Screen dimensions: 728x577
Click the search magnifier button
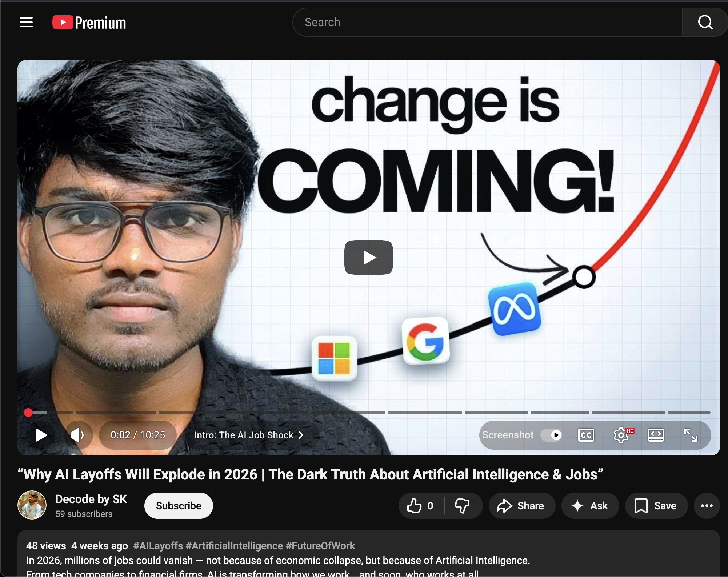coord(705,22)
